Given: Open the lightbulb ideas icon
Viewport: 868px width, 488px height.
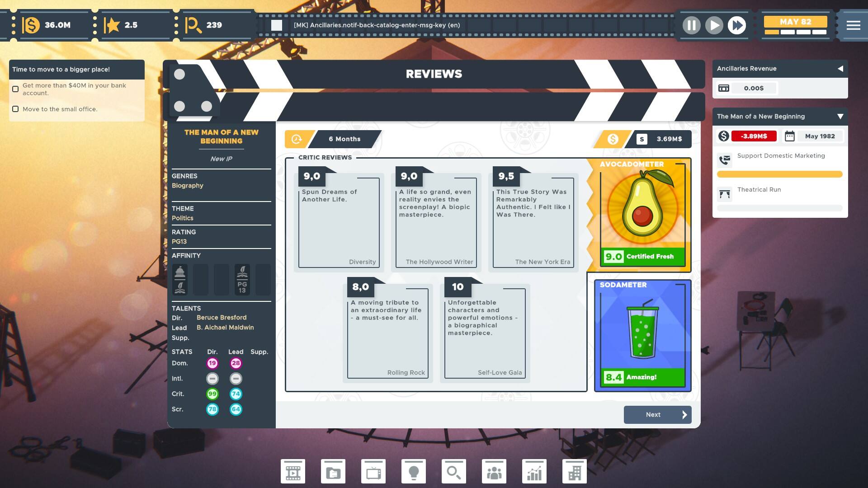Looking at the screenshot, I should click(x=413, y=472).
